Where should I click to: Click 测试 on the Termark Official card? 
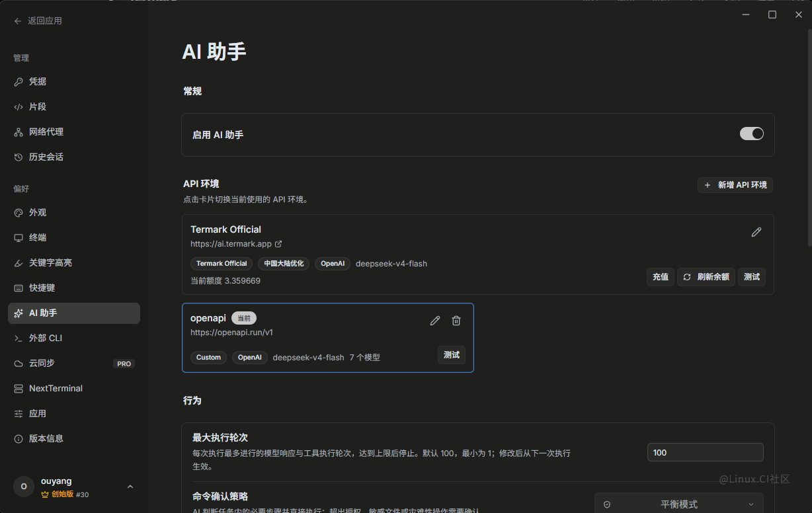pyautogui.click(x=752, y=277)
